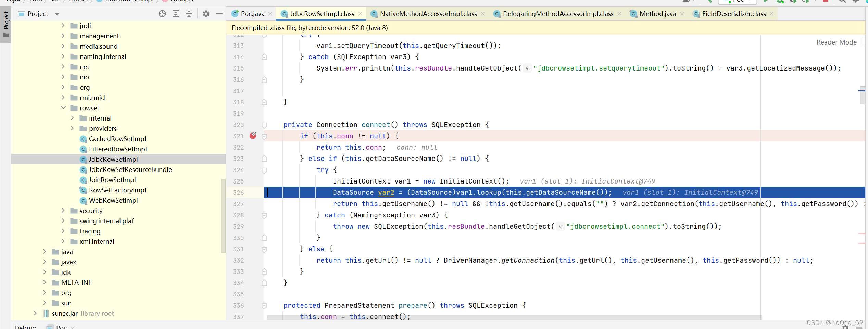The width and height of the screenshot is (868, 329).
Task: Expand the java top-level folder
Action: tap(45, 251)
